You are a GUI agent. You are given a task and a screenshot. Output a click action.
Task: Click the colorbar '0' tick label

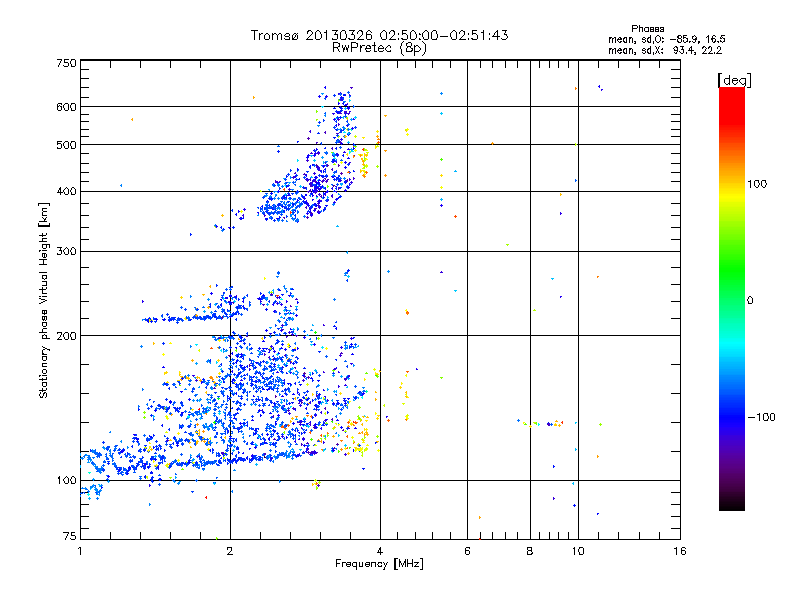pyautogui.click(x=750, y=301)
